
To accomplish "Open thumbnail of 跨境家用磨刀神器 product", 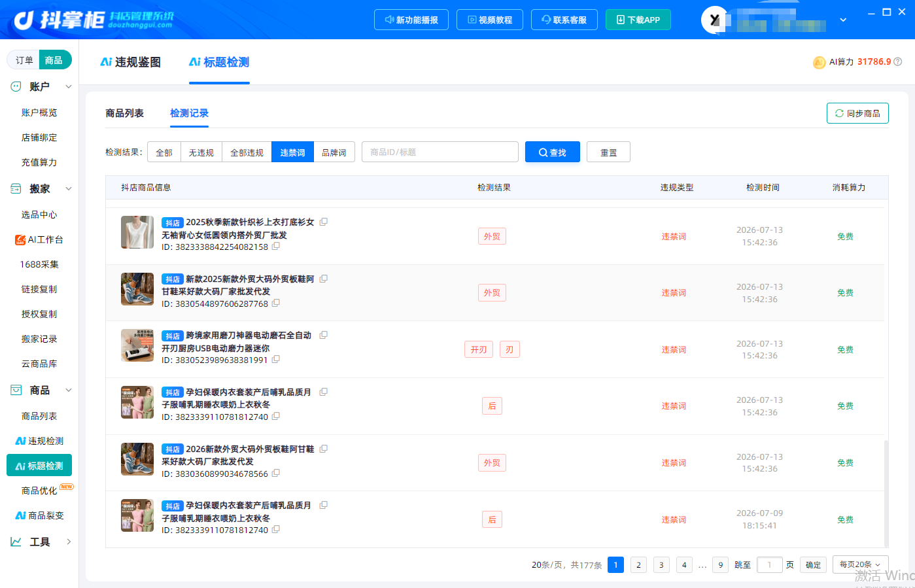I will [x=137, y=345].
